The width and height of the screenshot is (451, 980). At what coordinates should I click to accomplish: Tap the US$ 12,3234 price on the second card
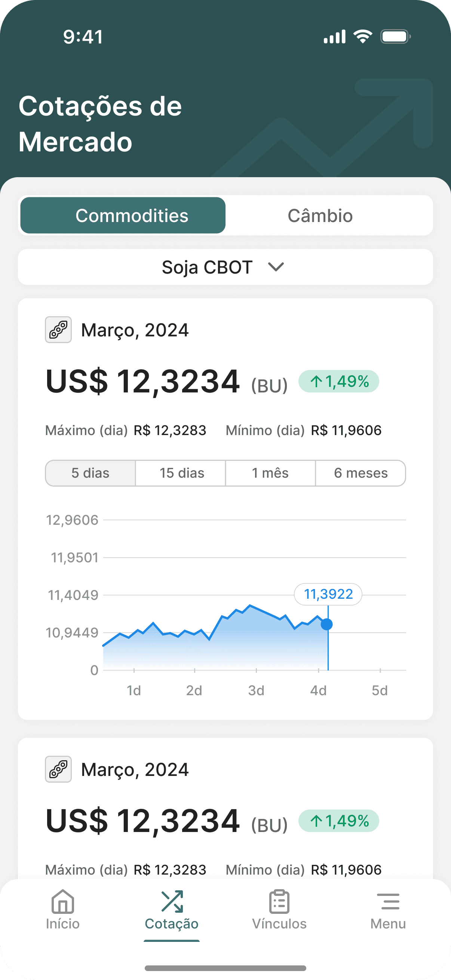pos(143,820)
